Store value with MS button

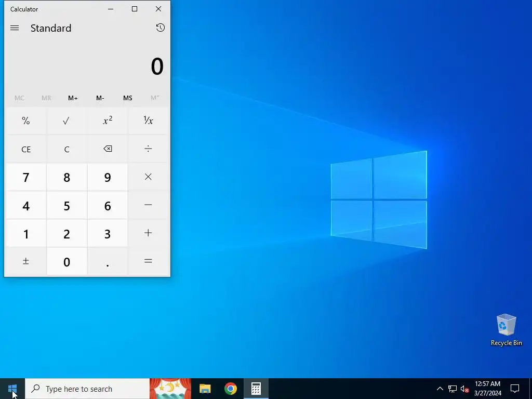coord(128,98)
